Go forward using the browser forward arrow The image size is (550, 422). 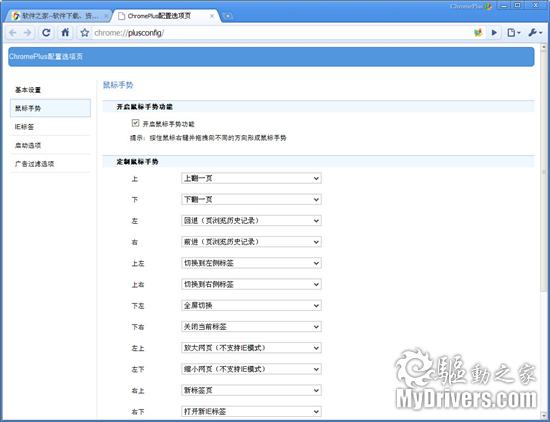coord(27,33)
